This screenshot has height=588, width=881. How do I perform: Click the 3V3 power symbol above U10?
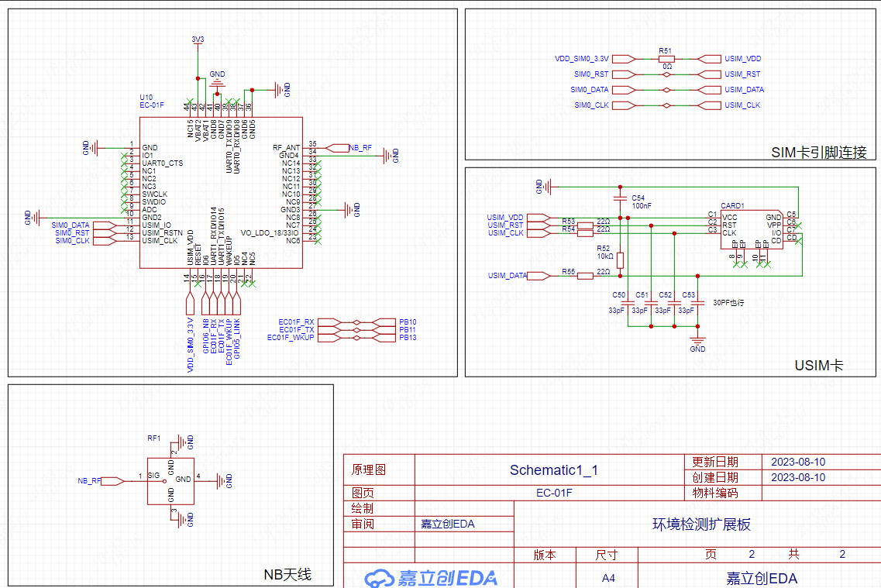pos(198,42)
